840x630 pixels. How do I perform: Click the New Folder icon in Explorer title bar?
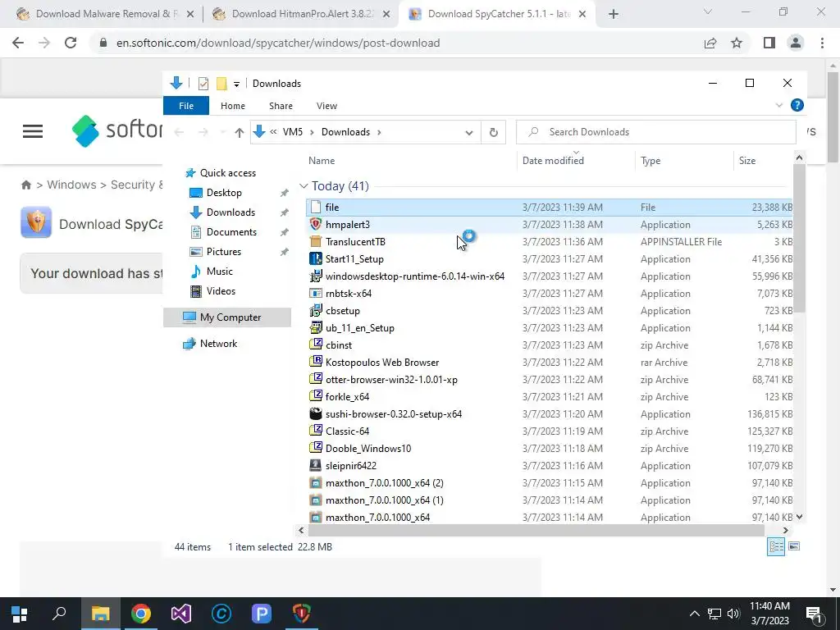[x=221, y=84]
